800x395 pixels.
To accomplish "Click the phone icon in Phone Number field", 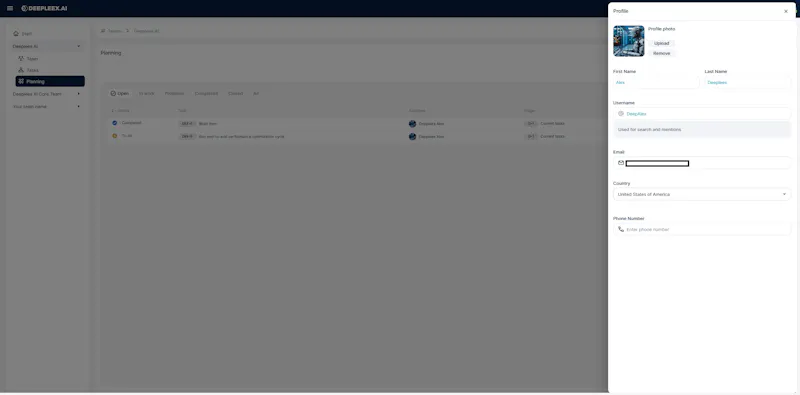I will [621, 229].
